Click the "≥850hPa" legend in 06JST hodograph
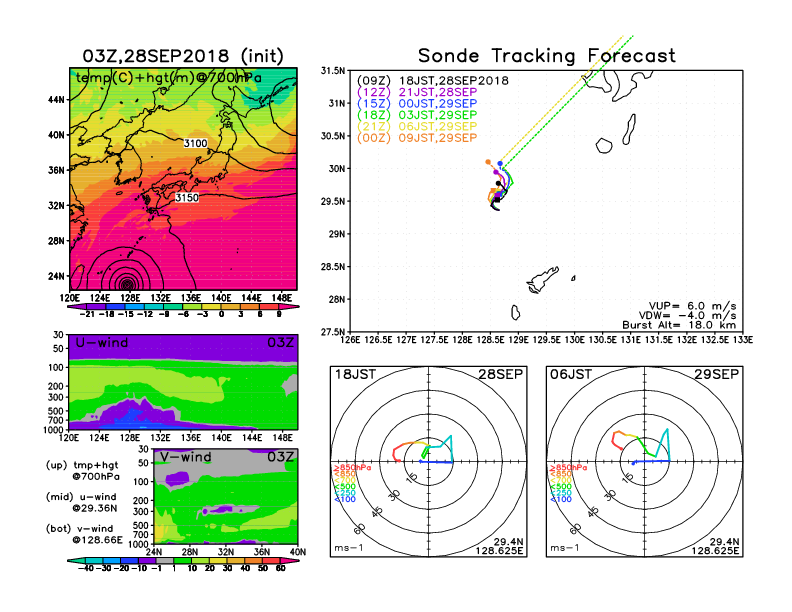The width and height of the screenshot is (792, 612). pyautogui.click(x=568, y=468)
